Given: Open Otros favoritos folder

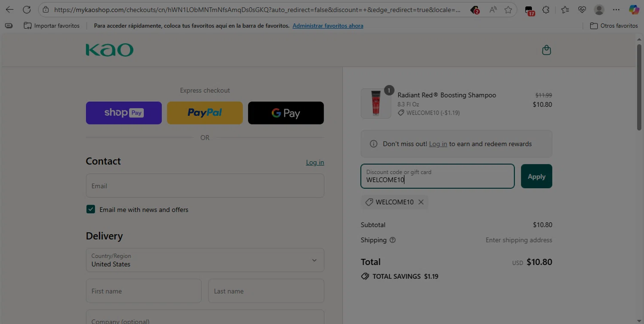Looking at the screenshot, I should click(614, 26).
